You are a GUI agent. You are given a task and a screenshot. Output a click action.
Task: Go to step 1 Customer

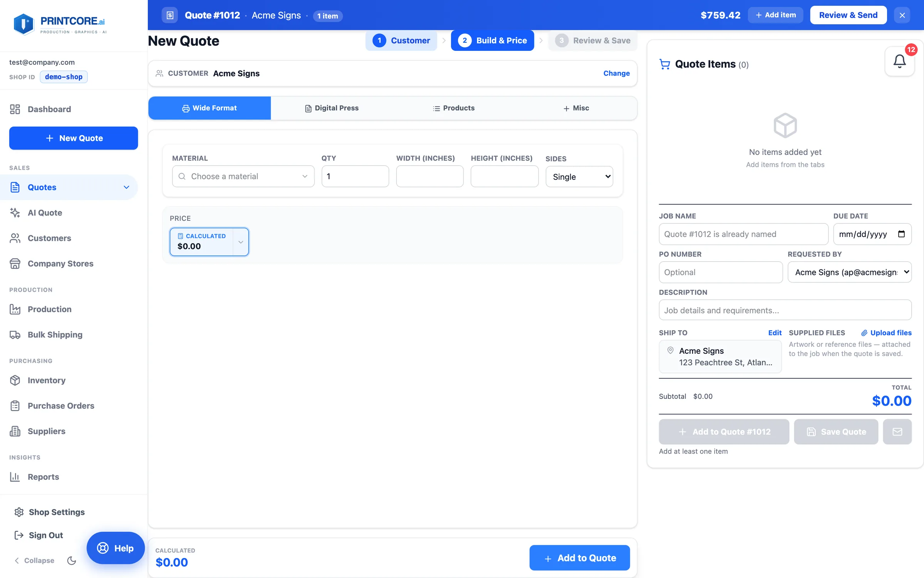[401, 40]
